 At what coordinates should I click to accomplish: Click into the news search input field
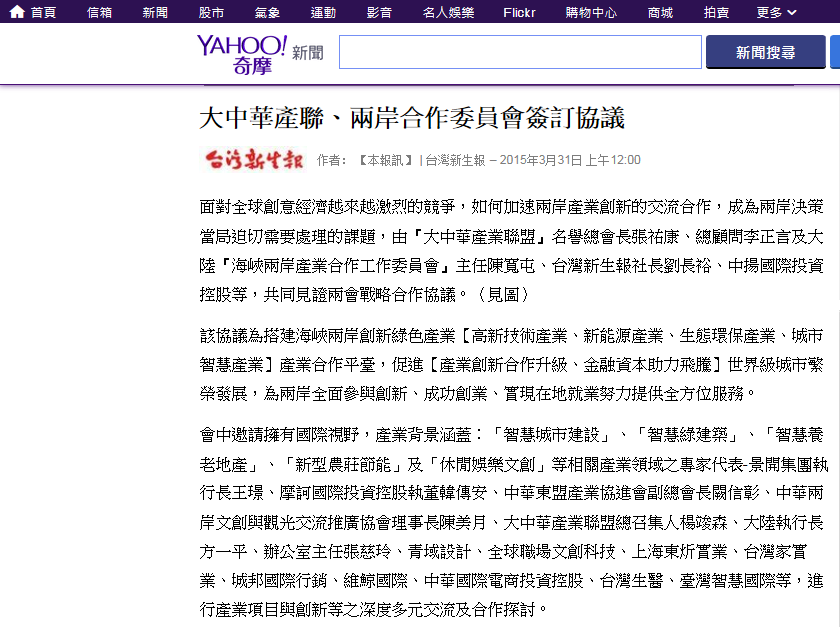click(518, 52)
